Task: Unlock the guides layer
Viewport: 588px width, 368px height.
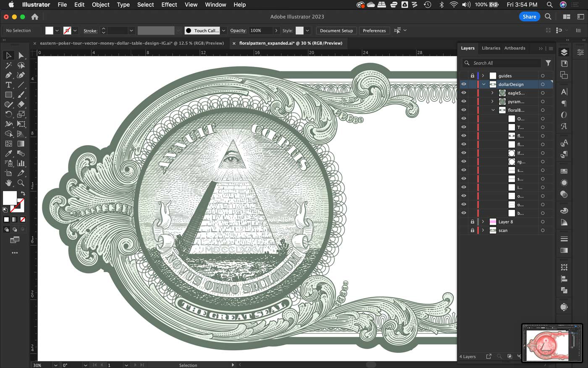Action: click(x=472, y=76)
